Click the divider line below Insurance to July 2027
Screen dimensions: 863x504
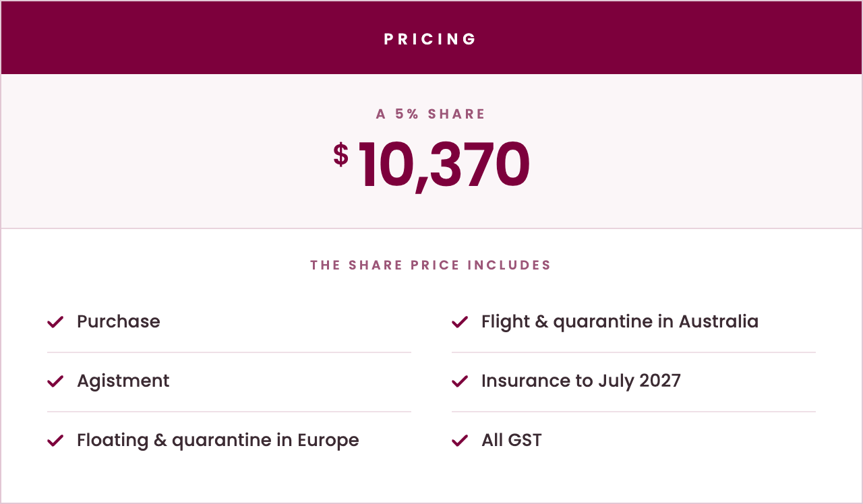[x=634, y=412]
